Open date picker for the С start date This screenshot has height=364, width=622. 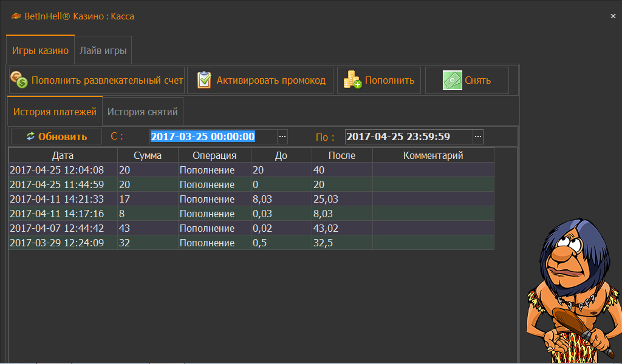point(282,136)
